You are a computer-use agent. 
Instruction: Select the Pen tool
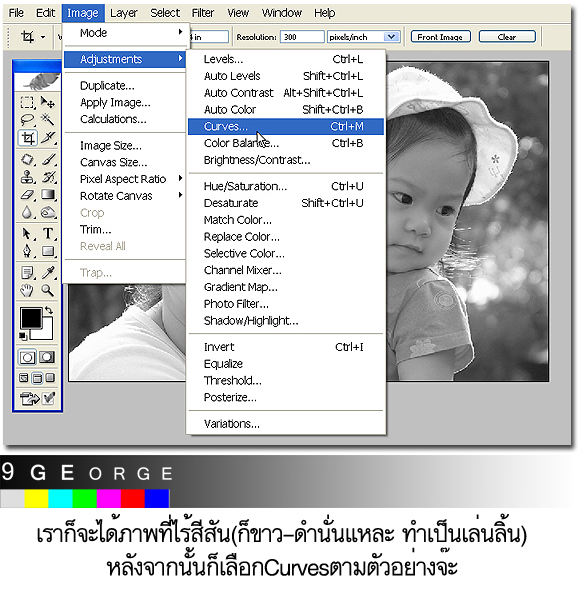(x=27, y=251)
